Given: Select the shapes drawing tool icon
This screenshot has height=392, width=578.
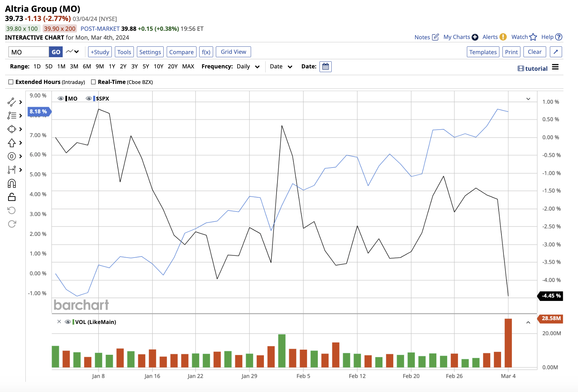Looking at the screenshot, I should tap(12, 129).
